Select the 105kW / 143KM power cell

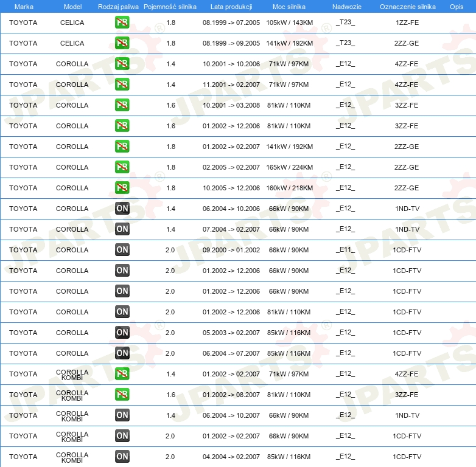pos(289,22)
